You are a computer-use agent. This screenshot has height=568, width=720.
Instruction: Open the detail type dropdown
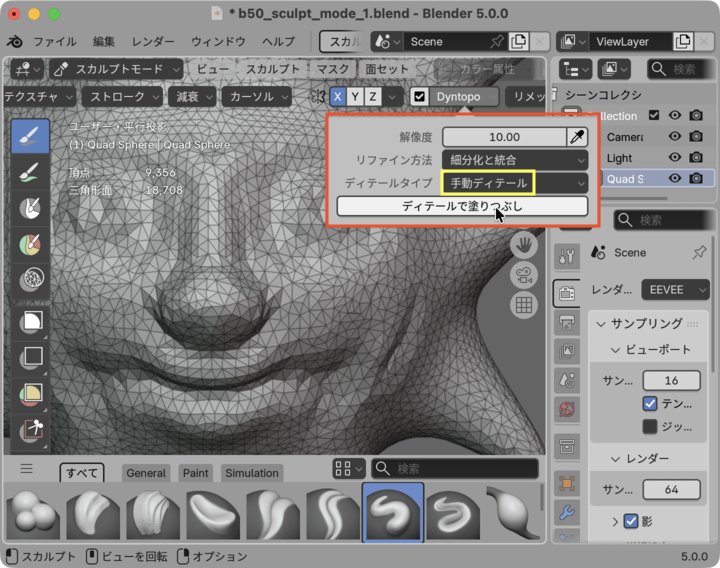[x=514, y=183]
